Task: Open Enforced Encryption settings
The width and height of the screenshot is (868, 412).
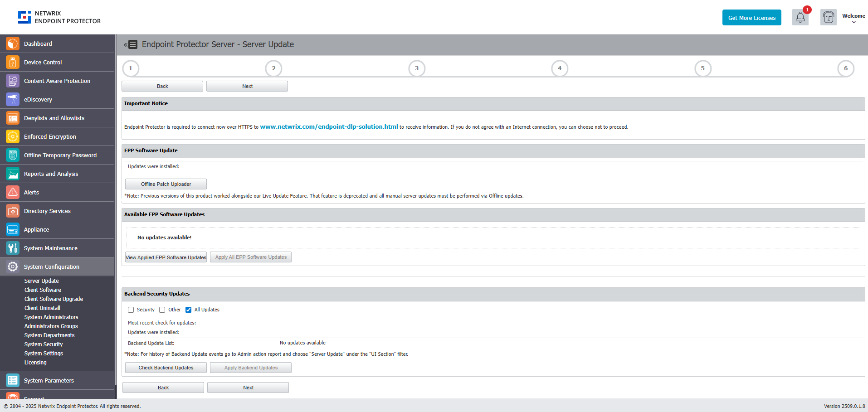Action: [50, 136]
